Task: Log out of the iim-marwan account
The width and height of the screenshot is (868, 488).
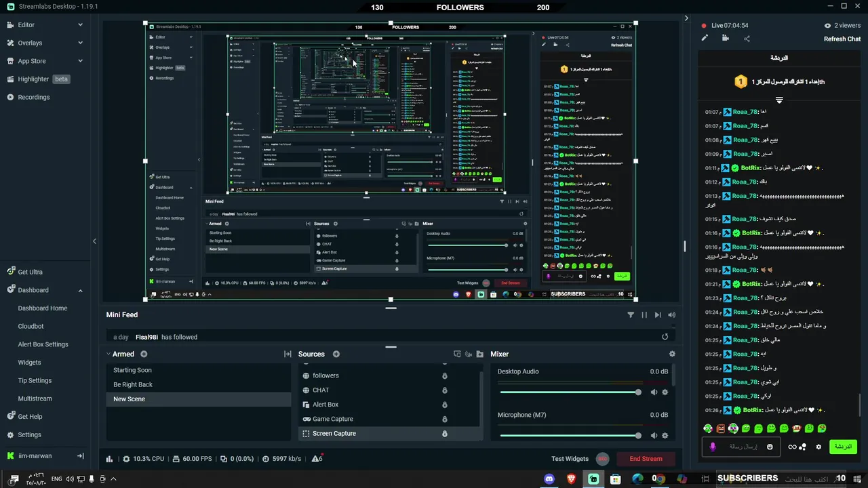Action: click(80, 456)
